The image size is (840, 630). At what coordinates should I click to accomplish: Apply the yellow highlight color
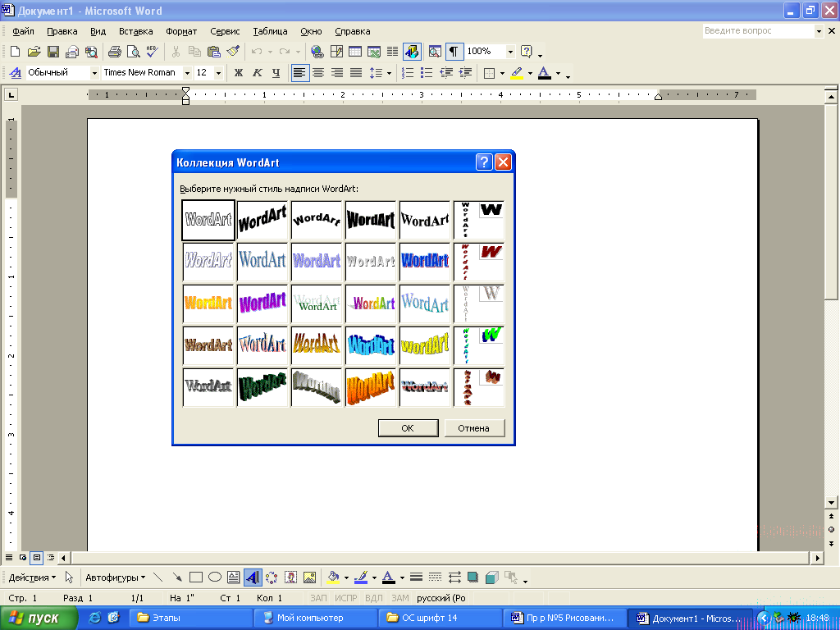coord(517,73)
